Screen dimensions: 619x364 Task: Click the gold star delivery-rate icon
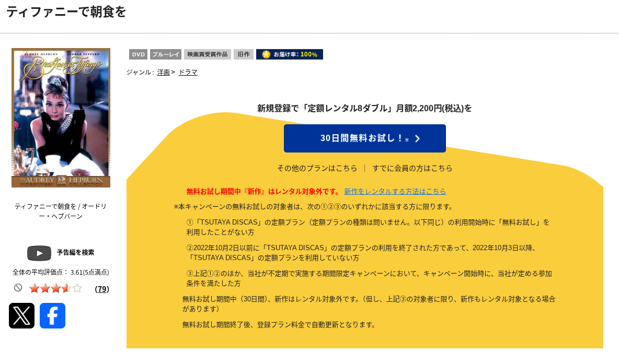pyautogui.click(x=266, y=54)
